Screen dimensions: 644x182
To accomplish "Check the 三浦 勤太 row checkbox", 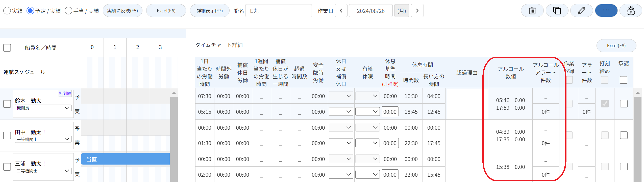I will click(7, 167).
